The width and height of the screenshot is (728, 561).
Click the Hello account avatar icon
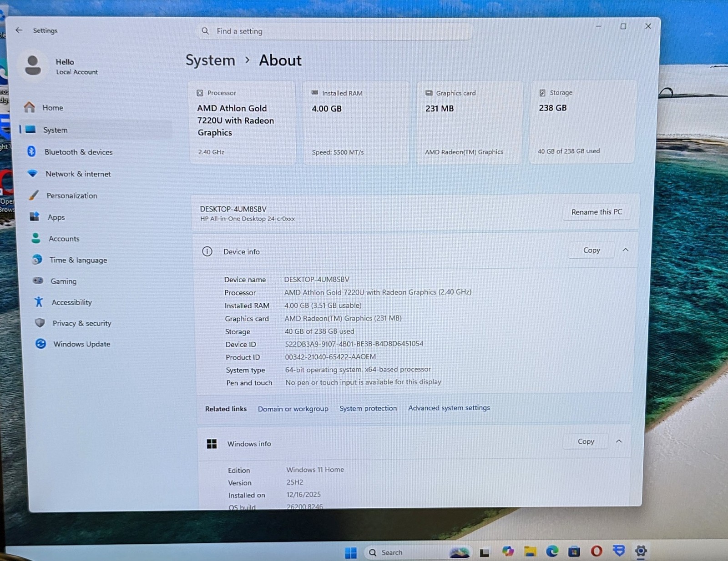(x=33, y=65)
